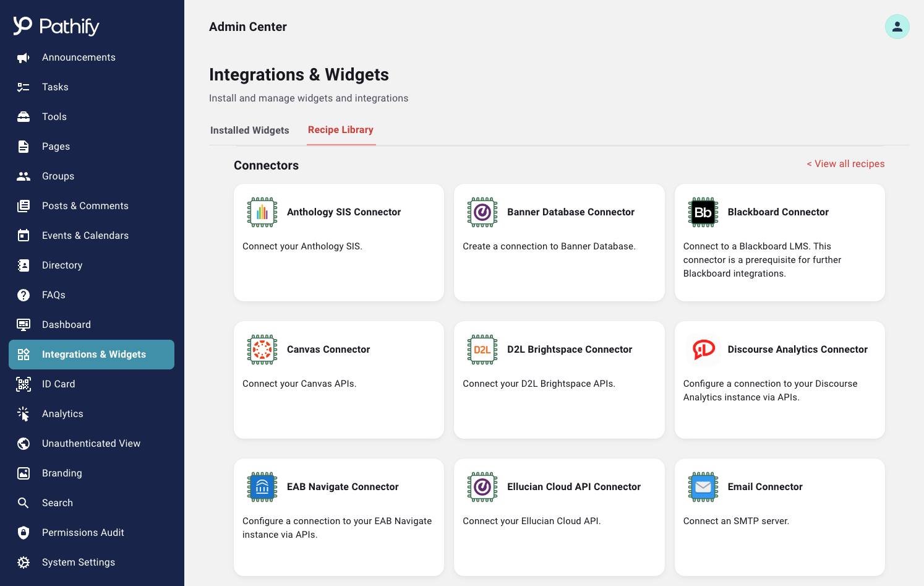
Task: Click the Discourse Analytics logo icon
Action: [x=703, y=350]
